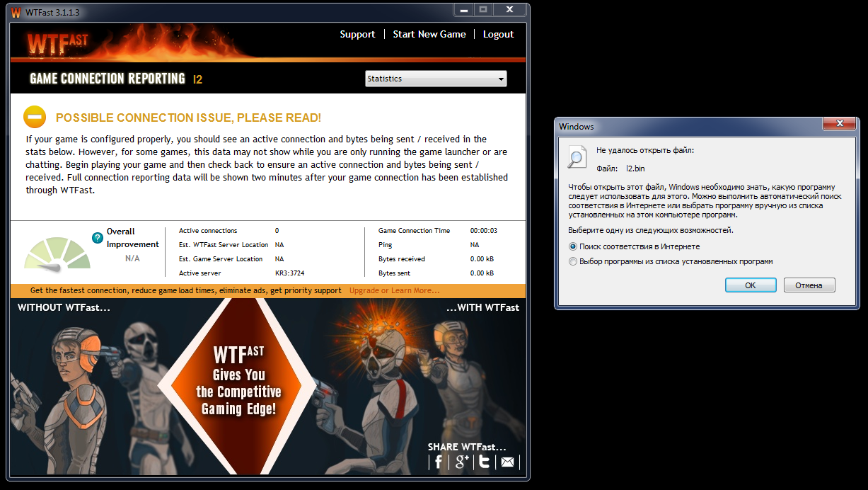
Task: Click the Active connections label
Action: (208, 231)
